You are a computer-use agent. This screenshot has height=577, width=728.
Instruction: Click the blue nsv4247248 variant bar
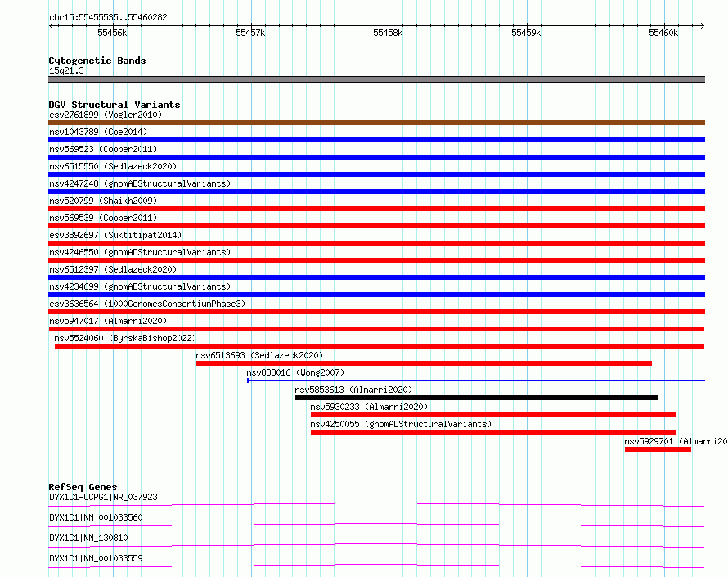pyautogui.click(x=376, y=192)
